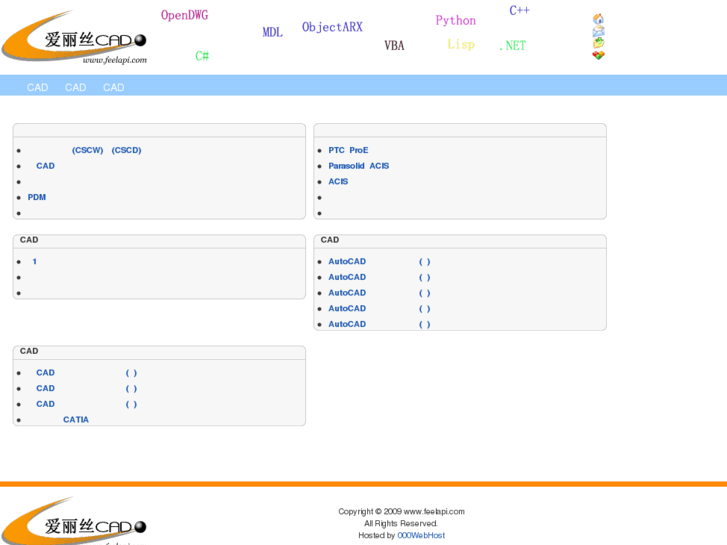Open the MDL tag
The height and width of the screenshot is (545, 727).
coord(273,32)
